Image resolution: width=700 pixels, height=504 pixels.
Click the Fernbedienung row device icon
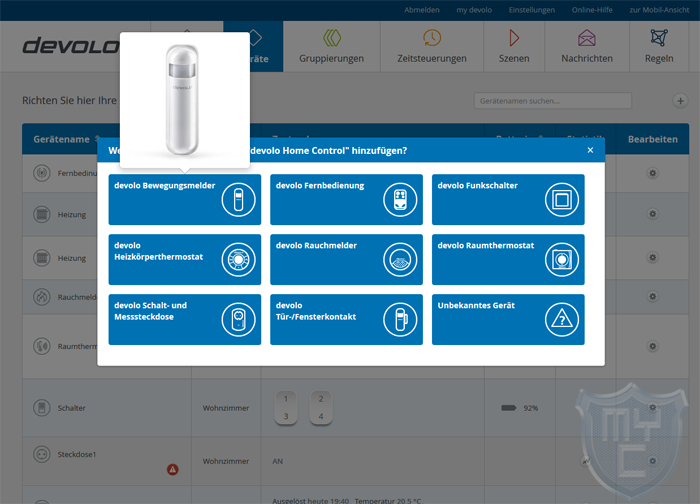[42, 173]
